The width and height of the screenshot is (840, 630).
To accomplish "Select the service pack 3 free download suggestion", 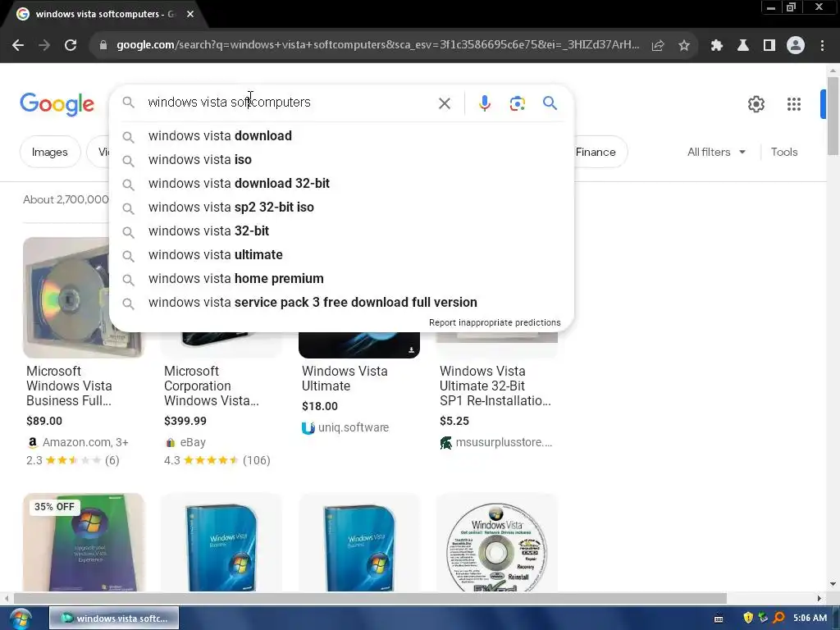I will point(341,303).
